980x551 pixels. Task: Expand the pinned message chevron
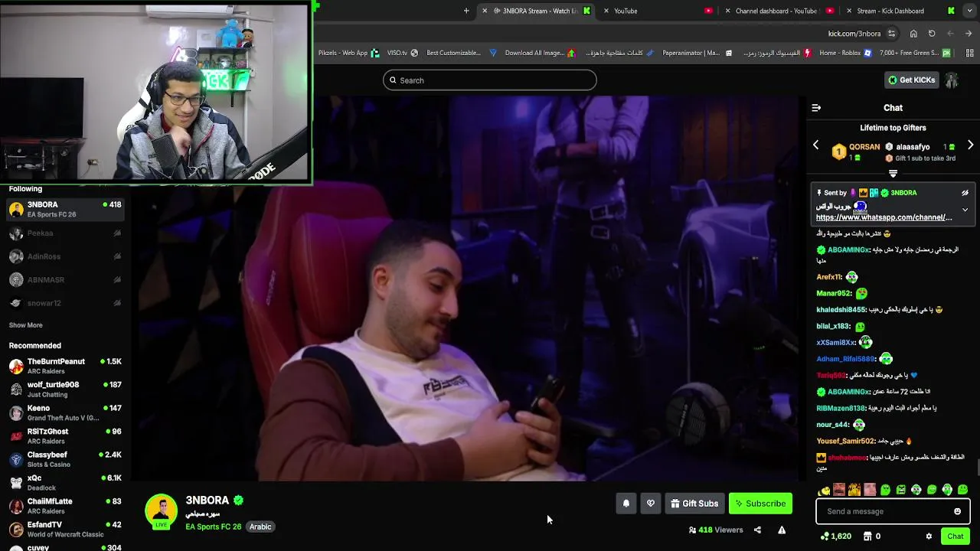(965, 210)
